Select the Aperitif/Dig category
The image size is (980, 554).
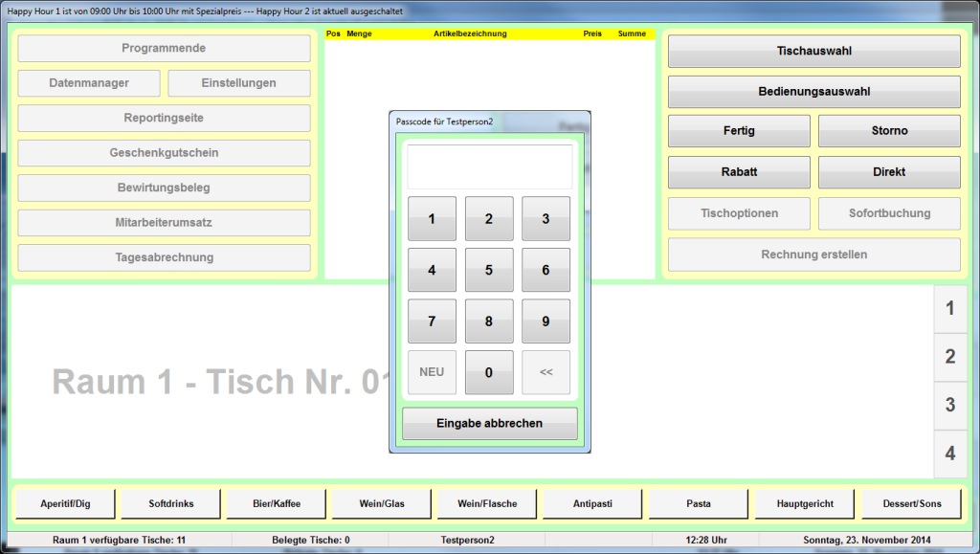65,503
